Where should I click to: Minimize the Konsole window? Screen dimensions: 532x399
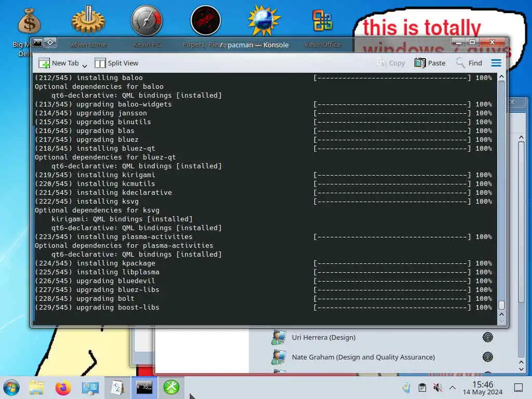coord(459,43)
